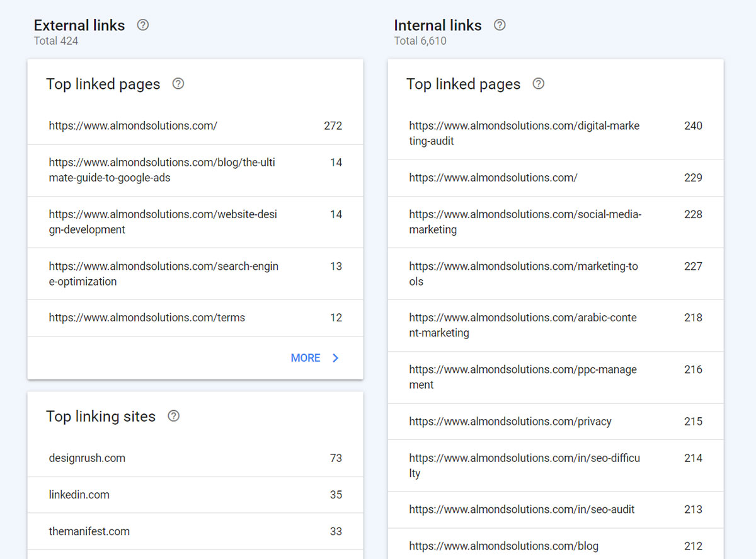The height and width of the screenshot is (559, 756).
Task: Click the Total 424 text
Action: pos(56,41)
